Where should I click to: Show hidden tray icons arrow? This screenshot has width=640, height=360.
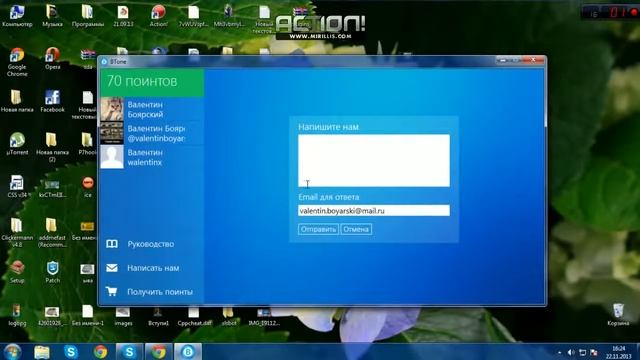(560, 352)
